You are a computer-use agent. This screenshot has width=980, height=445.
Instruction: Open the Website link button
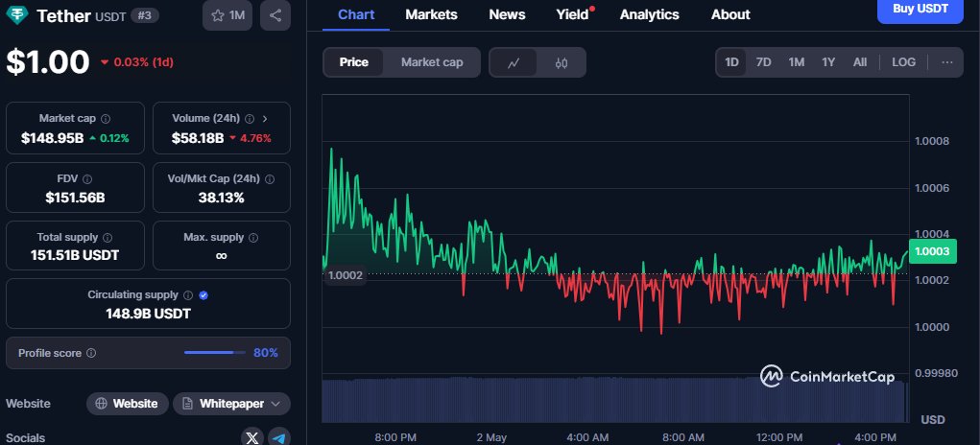click(x=128, y=404)
